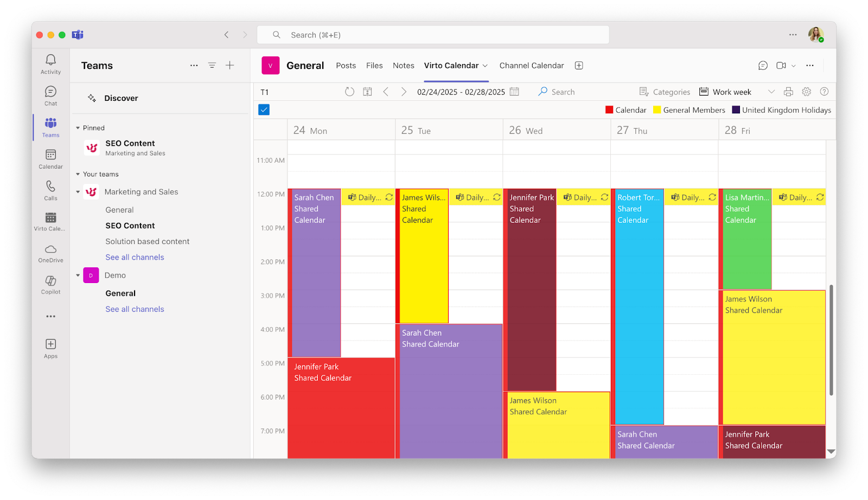Viewport: 868px width, 500px height.
Task: Open the Activity feed
Action: click(x=50, y=65)
